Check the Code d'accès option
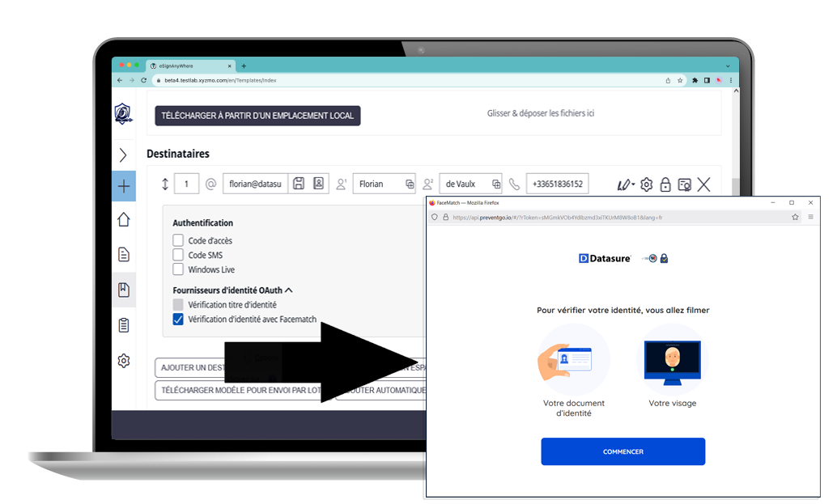This screenshot has height=504, width=837. pyautogui.click(x=178, y=239)
